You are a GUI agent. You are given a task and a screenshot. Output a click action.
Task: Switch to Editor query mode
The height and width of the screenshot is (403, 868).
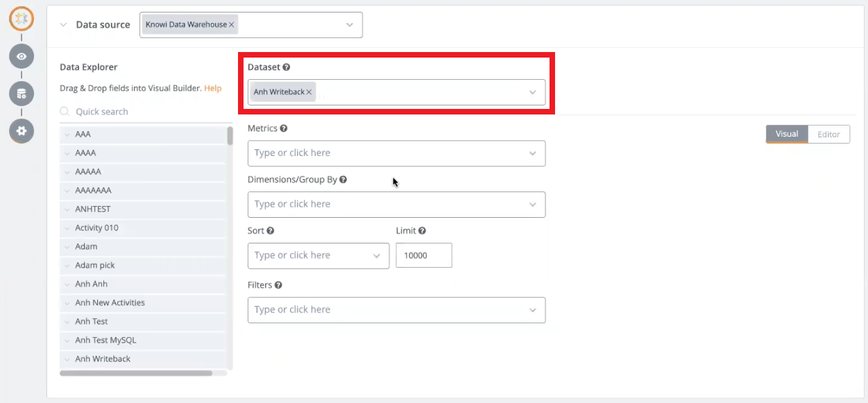pos(828,135)
